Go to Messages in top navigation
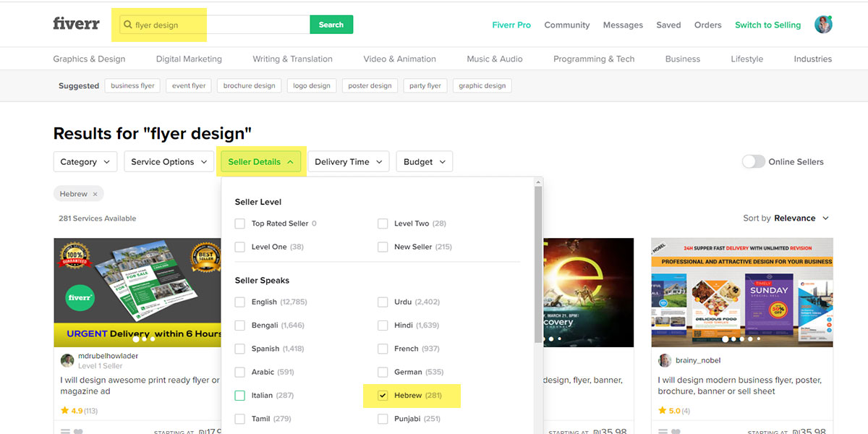This screenshot has width=868, height=434. pos(623,25)
